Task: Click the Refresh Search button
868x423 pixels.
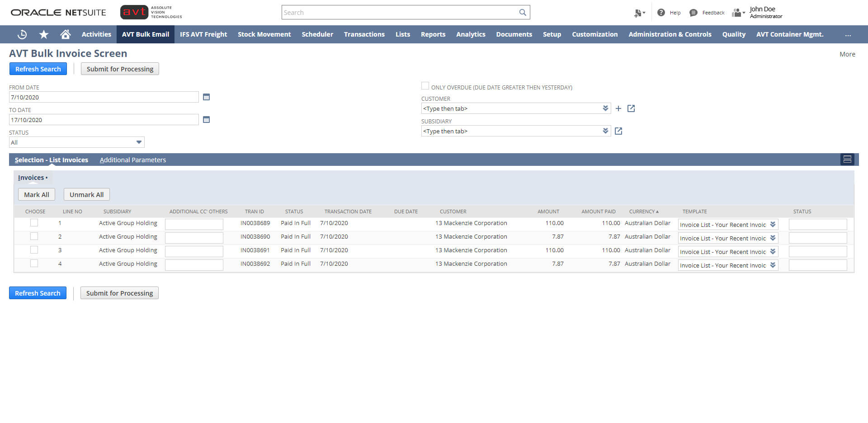Action: click(x=38, y=69)
